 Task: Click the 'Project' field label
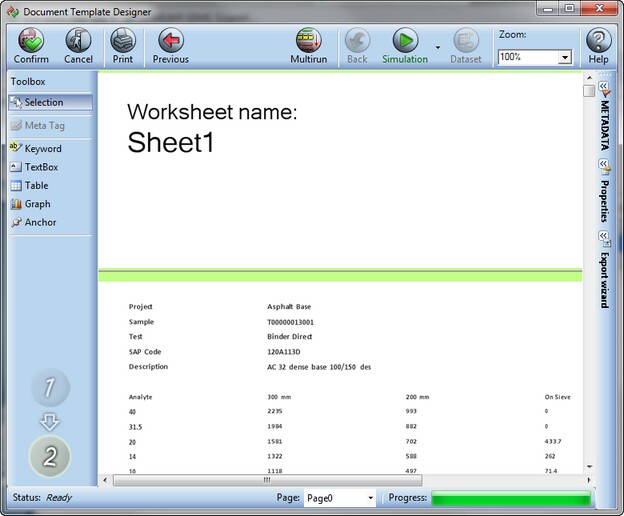140,307
